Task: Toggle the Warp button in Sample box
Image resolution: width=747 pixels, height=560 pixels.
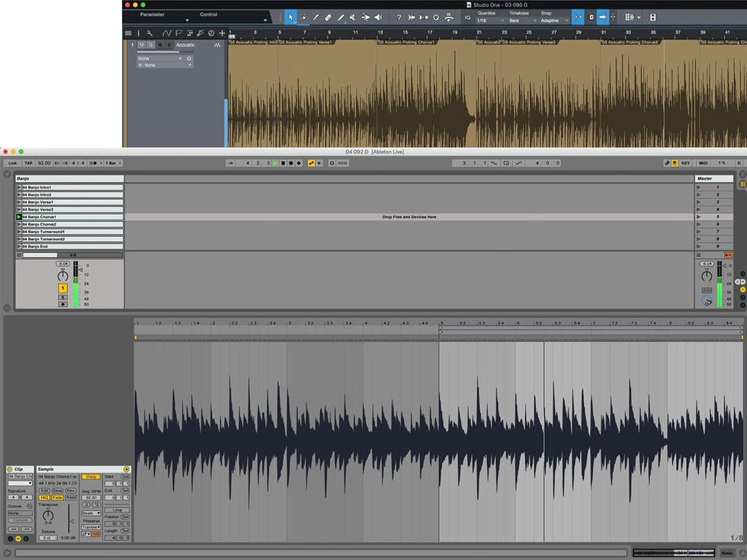Action: (x=90, y=477)
